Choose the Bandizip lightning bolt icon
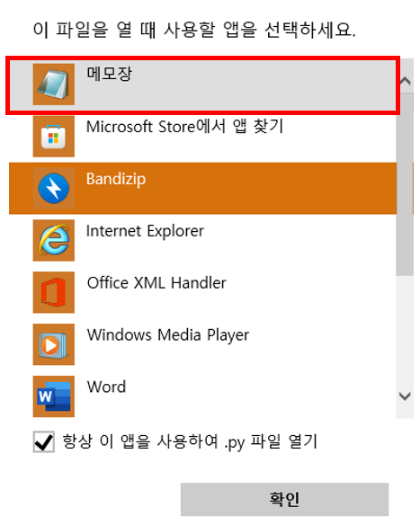This screenshot has width=420, height=525. click(x=54, y=189)
